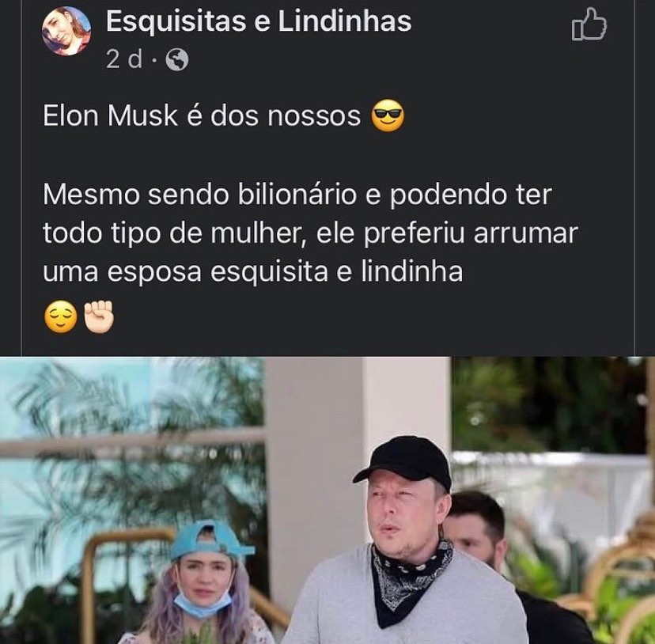The image size is (655, 644).
Task: Click the sunglasses emoji after "nossos"
Action: 388,116
